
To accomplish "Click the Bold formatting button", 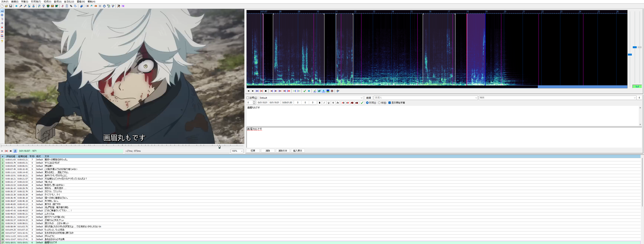I will click(x=319, y=103).
